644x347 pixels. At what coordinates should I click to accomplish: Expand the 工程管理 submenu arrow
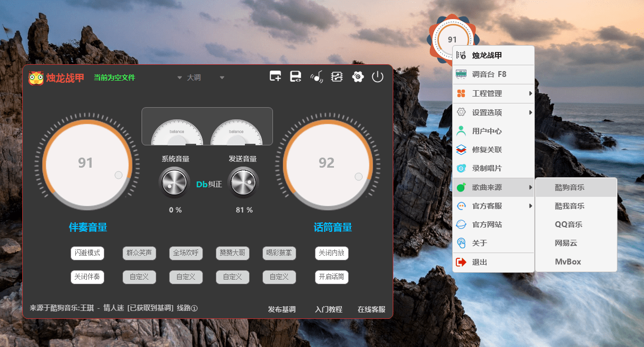[x=530, y=93]
